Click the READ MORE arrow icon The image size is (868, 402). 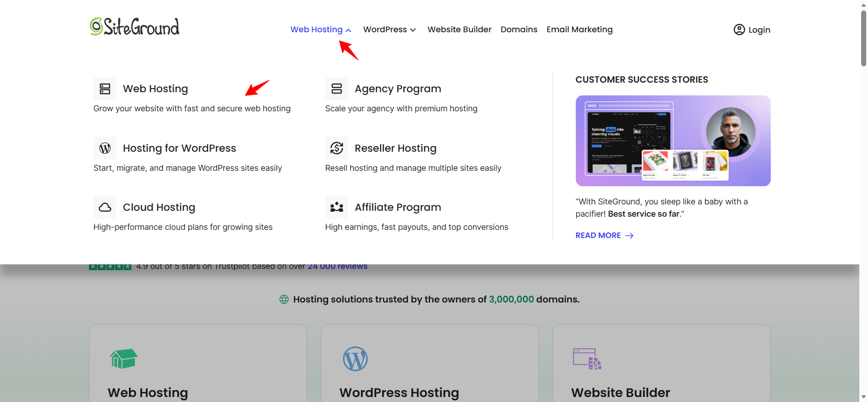pyautogui.click(x=629, y=235)
